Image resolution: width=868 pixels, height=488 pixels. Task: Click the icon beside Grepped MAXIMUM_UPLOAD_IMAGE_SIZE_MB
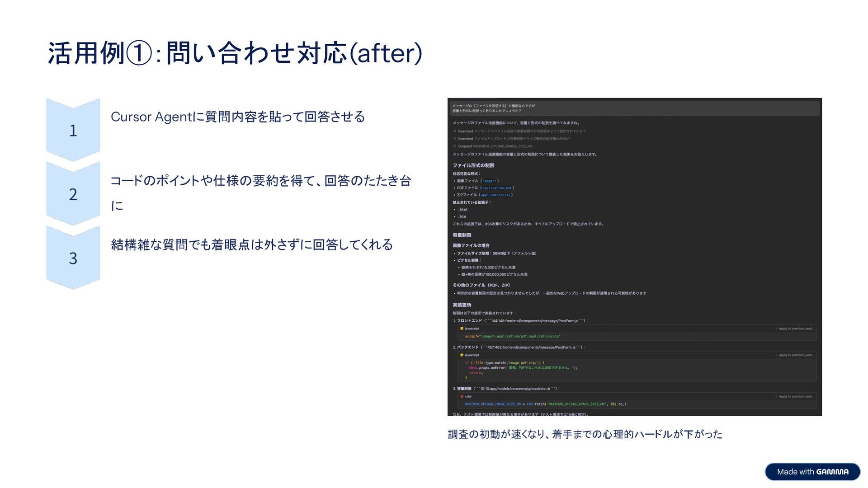pos(455,146)
